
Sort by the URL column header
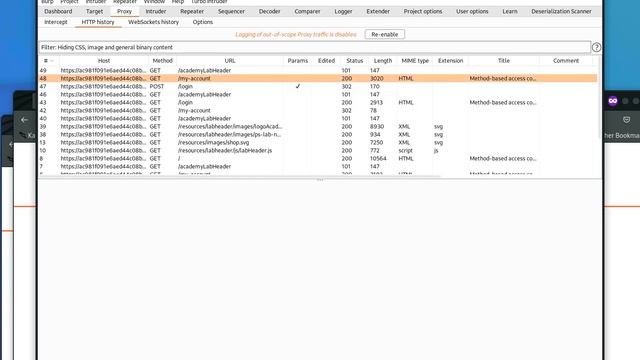(x=230, y=61)
